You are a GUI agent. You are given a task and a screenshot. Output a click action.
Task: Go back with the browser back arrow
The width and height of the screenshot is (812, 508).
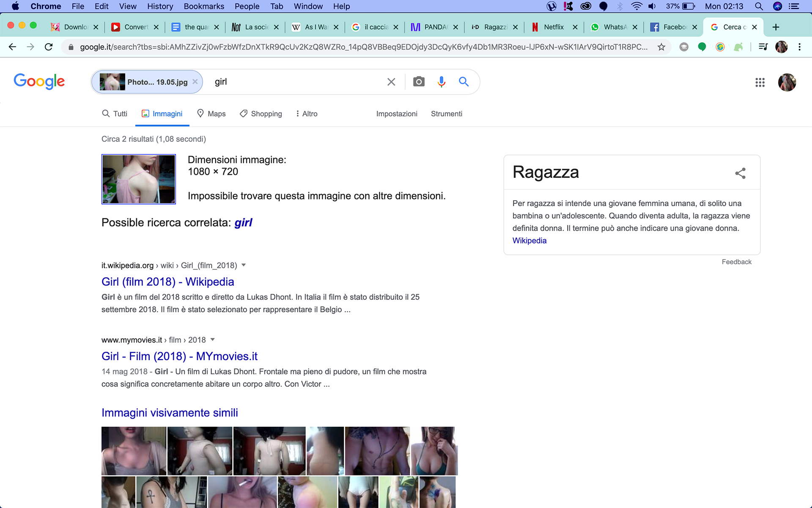[12, 47]
